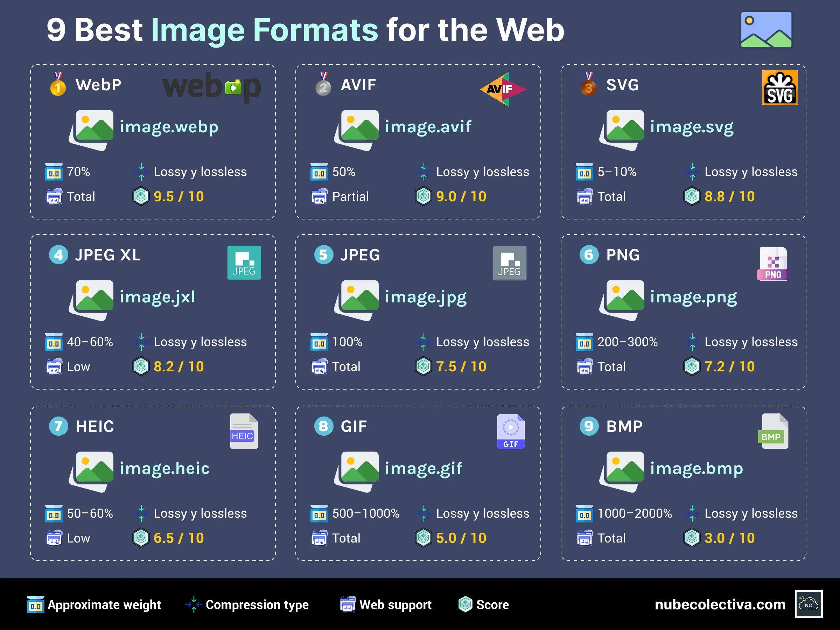Click the 200–300% weight value for PNG
The image size is (840, 630).
point(628,342)
